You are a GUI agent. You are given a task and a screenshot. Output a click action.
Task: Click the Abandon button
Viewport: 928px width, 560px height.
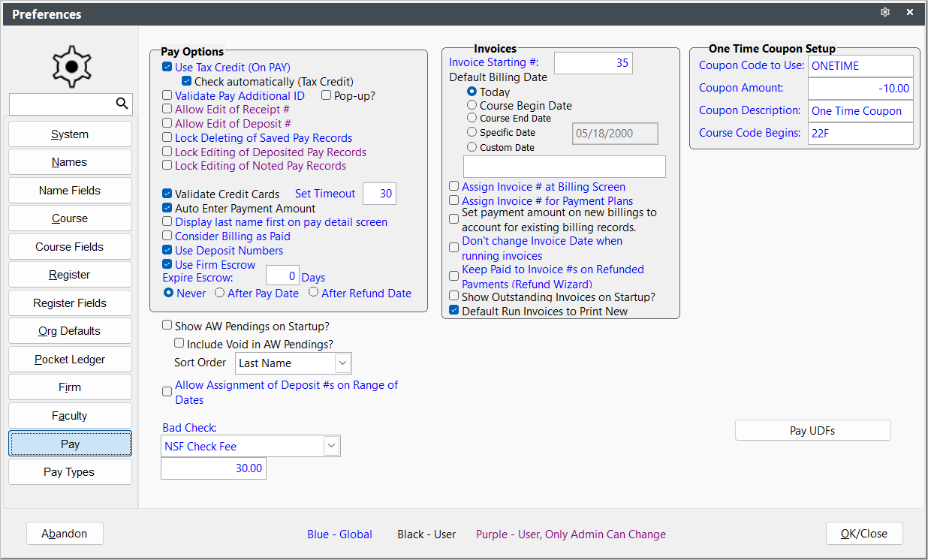65,534
